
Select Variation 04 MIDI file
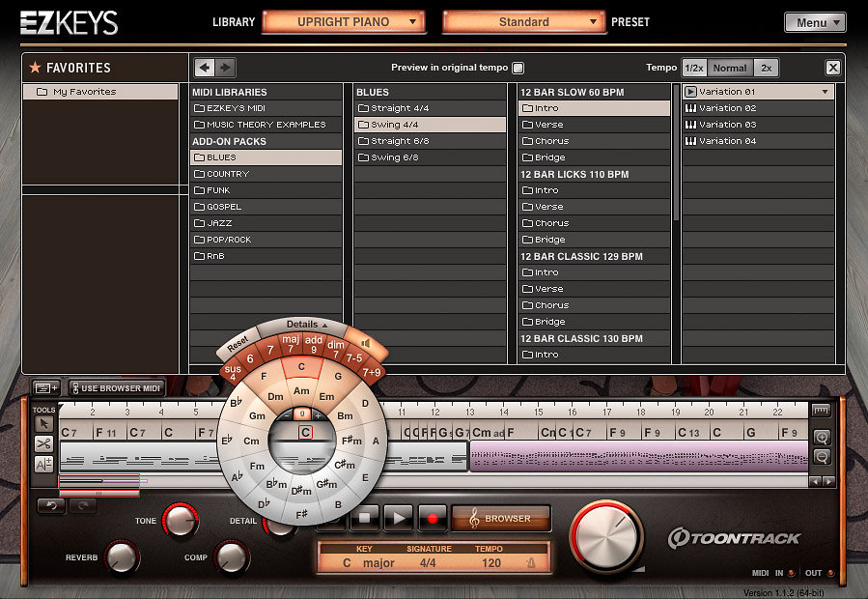coord(758,141)
